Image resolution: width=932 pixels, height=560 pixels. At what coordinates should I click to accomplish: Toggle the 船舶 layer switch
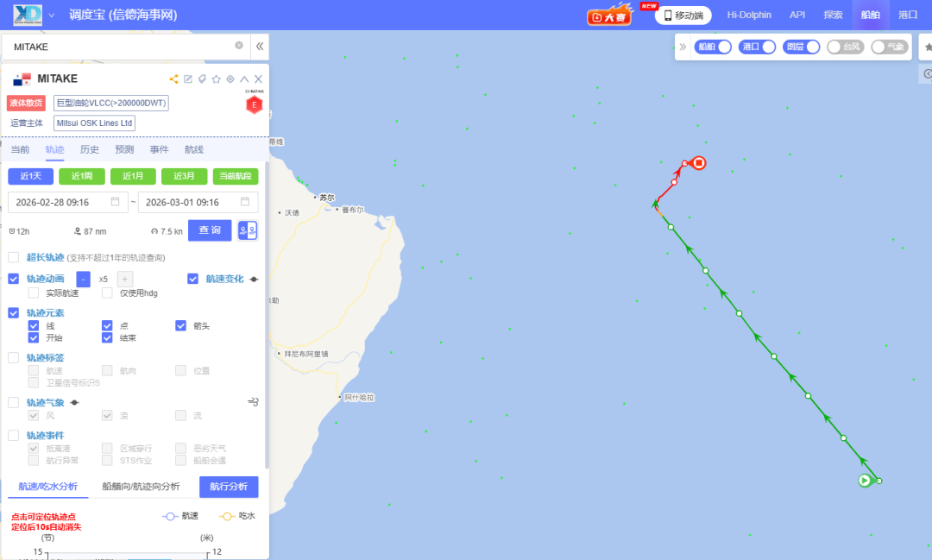coord(713,47)
